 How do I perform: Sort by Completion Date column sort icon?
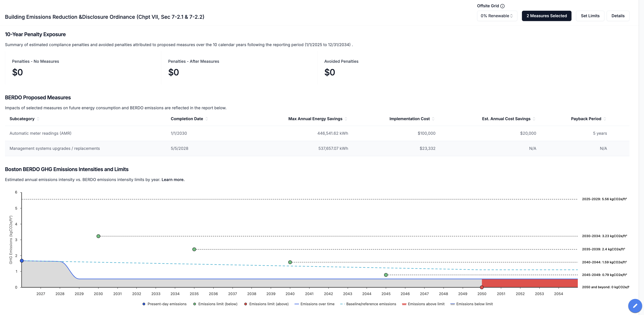point(206,119)
